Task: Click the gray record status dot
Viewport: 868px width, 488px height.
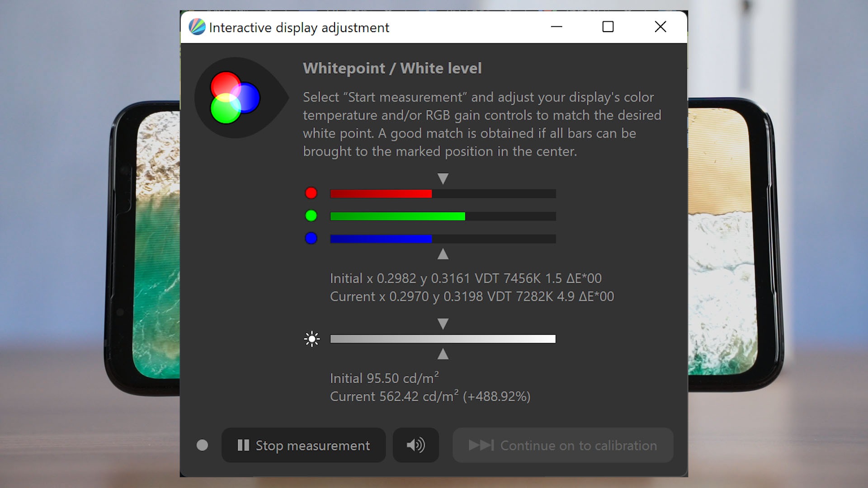Action: 202,446
